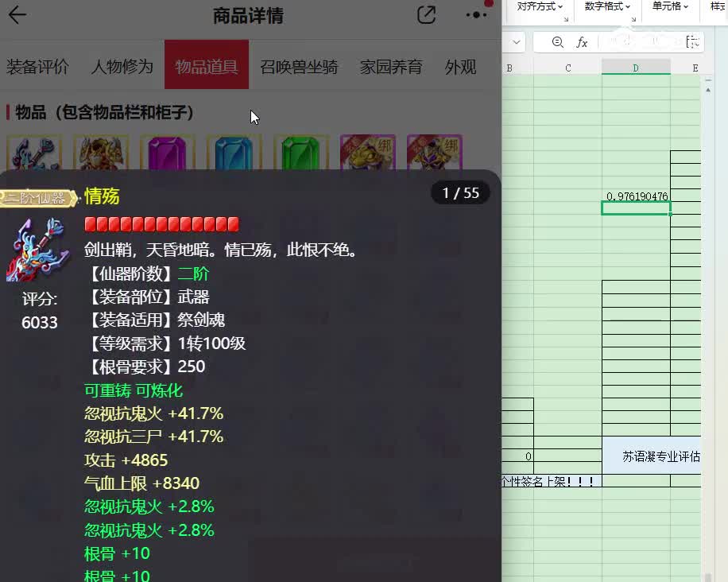Expand the 数字格式 dropdown
This screenshot has height=582, width=728.
coord(607,6)
